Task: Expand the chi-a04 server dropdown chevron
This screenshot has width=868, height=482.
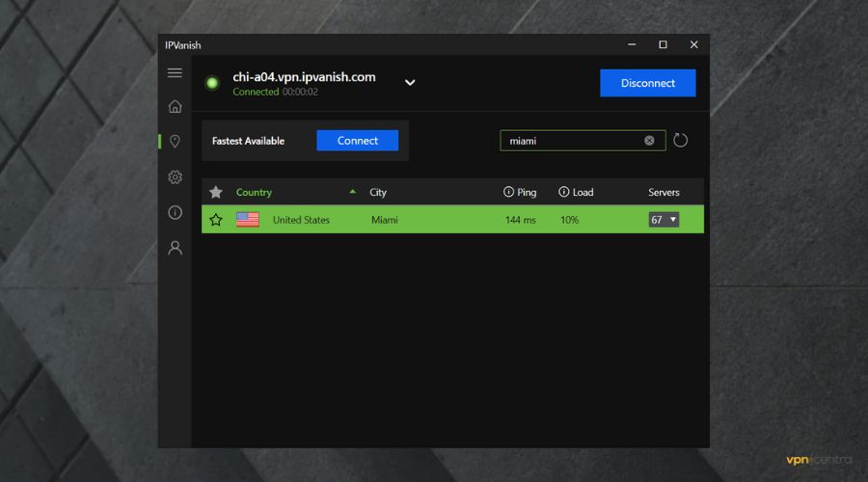Action: 410,83
